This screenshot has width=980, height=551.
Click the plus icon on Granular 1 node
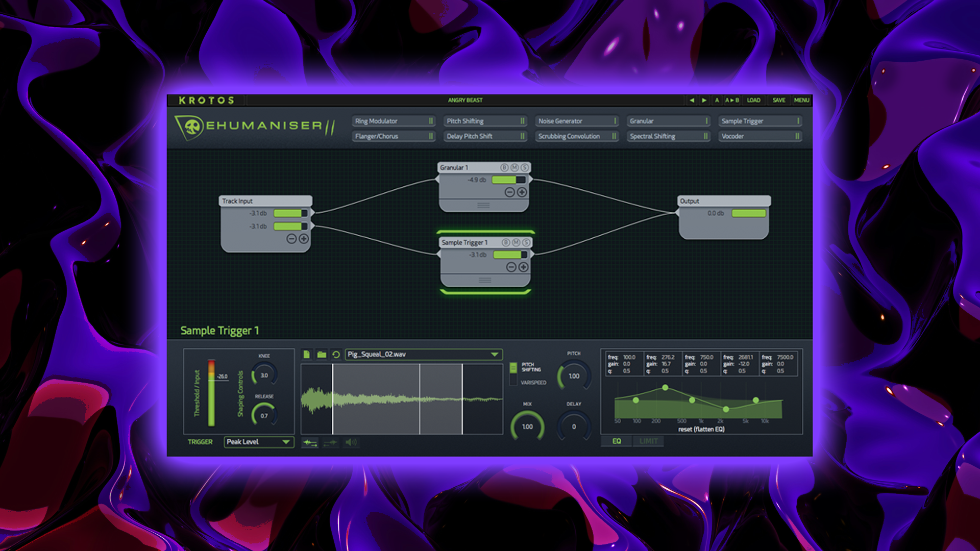522,192
